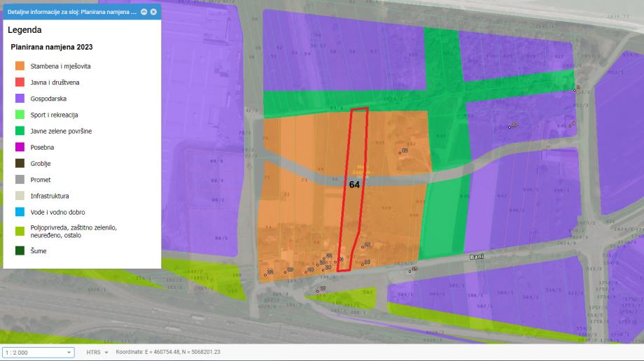Open the map scale 1 : 2 000 dropdown
This screenshot has width=644, height=361.
(x=38, y=353)
